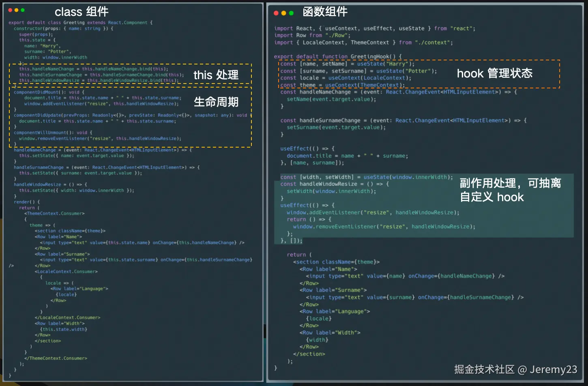The height and width of the screenshot is (386, 588).
Task: Click the 'this 处理' annotation label
Action: [x=215, y=75]
